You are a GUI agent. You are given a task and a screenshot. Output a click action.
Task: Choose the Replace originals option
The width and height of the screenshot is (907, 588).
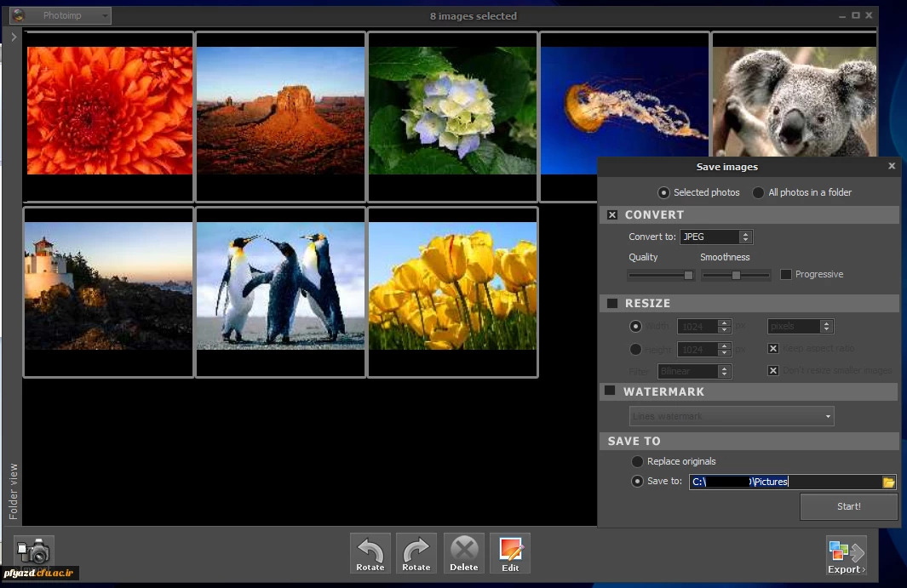pyautogui.click(x=637, y=461)
